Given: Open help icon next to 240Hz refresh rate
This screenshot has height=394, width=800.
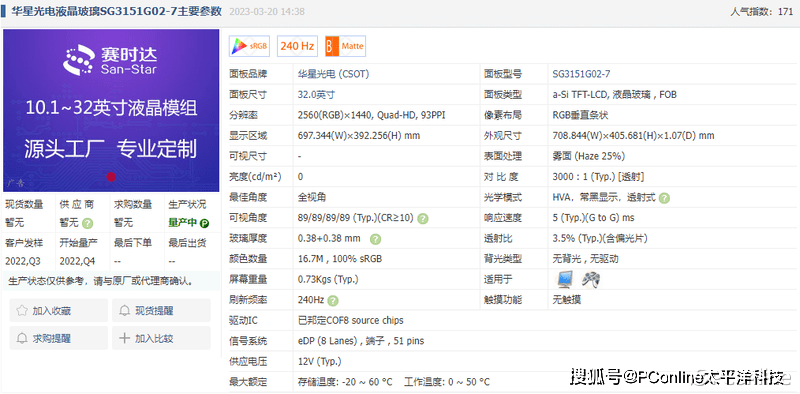Looking at the screenshot, I should 333,301.
